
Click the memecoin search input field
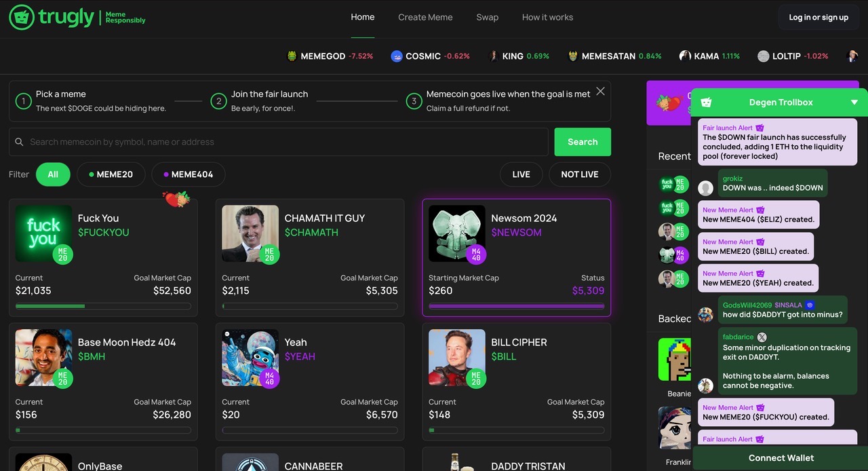[285, 143]
